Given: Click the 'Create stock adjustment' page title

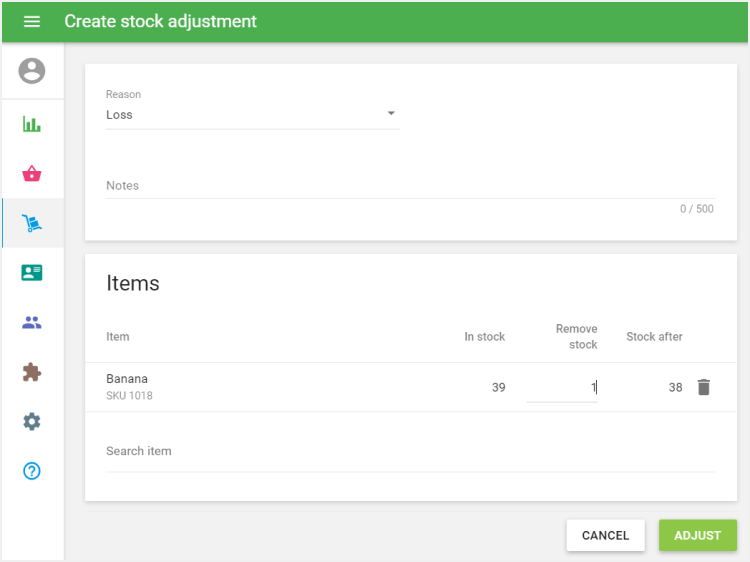Looking at the screenshot, I should 160,21.
